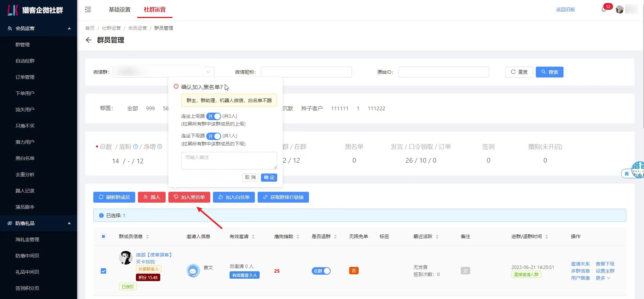
Task: Click the help icon next to 净增
Action: click(160, 146)
